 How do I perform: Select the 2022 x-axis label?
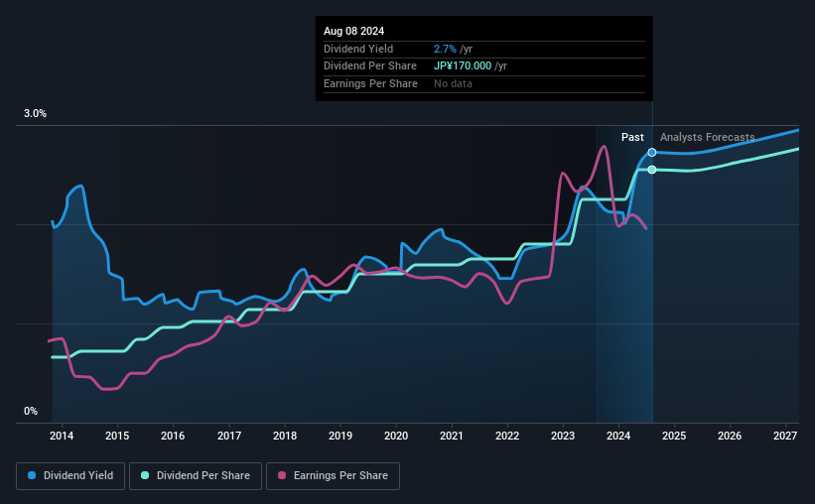[x=507, y=436]
